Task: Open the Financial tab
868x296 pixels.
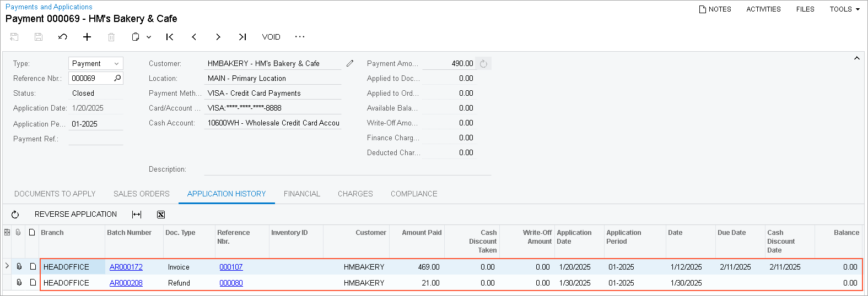Action: click(301, 194)
